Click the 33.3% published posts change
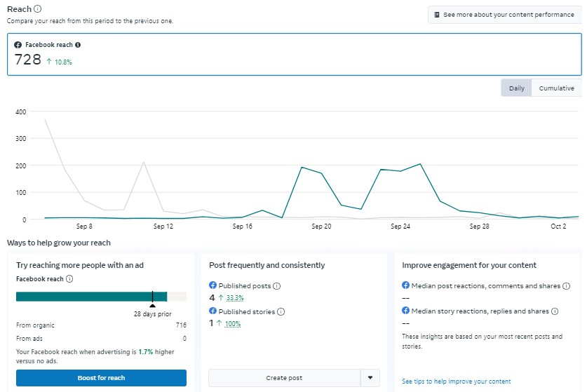587x392 pixels. click(x=235, y=298)
